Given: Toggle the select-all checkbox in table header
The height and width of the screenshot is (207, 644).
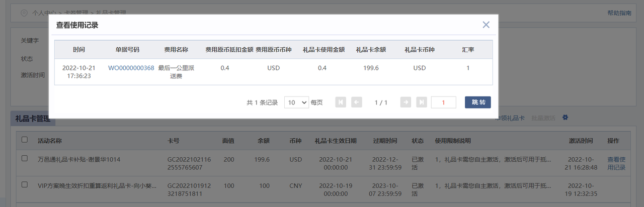Looking at the screenshot, I should click(x=25, y=140).
